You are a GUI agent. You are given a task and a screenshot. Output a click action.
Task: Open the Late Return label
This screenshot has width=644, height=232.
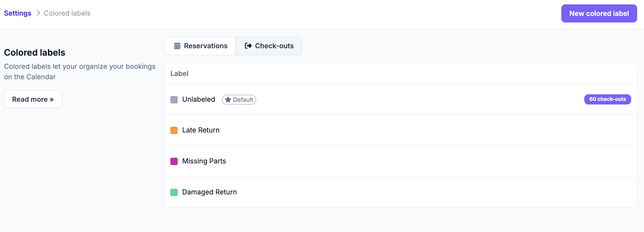pos(201,130)
